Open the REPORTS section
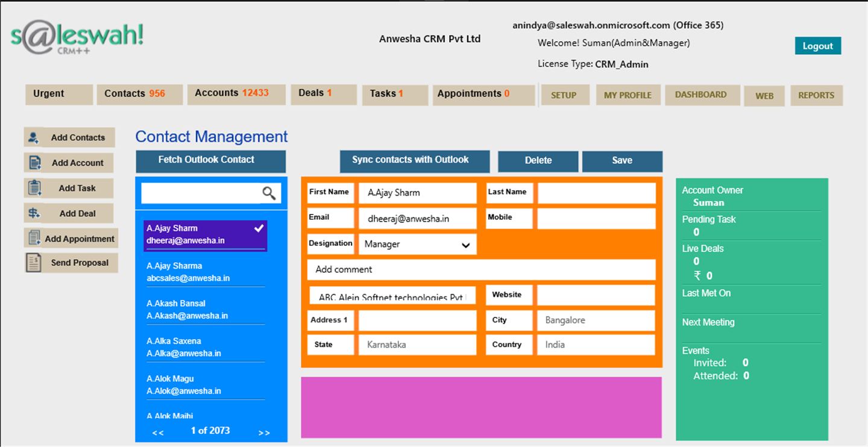The height and width of the screenshot is (447, 868). (816, 95)
